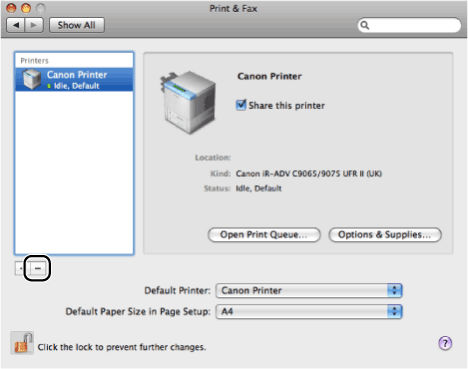Click the Idle, Default status text in the details pane
468x369 pixels.
[x=258, y=188]
